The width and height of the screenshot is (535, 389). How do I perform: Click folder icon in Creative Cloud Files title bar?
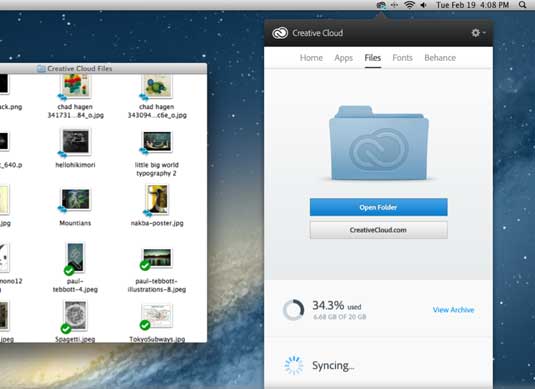[x=41, y=69]
